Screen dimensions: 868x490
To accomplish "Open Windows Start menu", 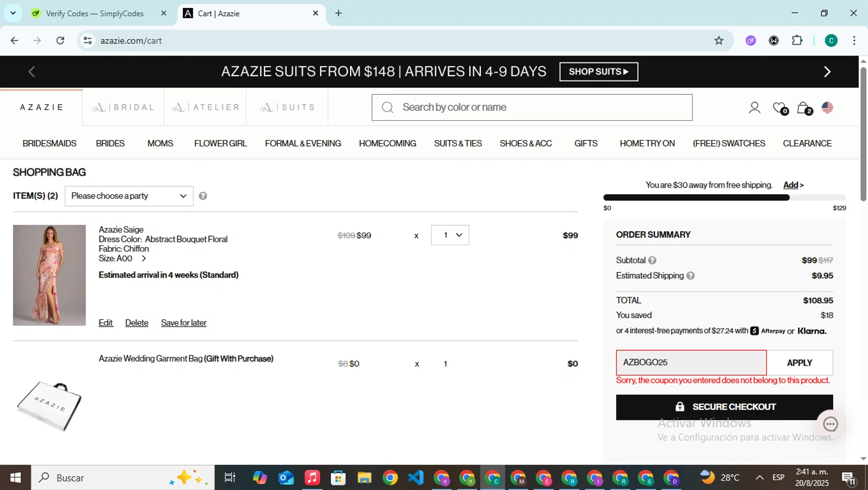I will pyautogui.click(x=16, y=478).
